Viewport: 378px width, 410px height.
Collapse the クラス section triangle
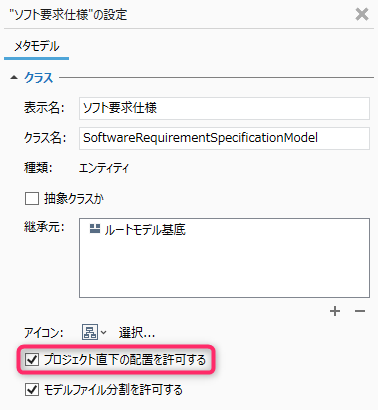(x=14, y=78)
